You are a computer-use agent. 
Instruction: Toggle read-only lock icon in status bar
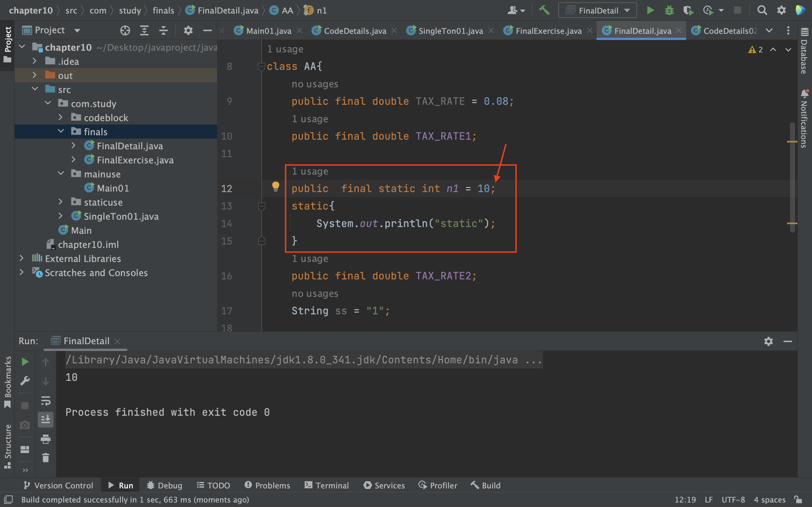[x=798, y=500]
